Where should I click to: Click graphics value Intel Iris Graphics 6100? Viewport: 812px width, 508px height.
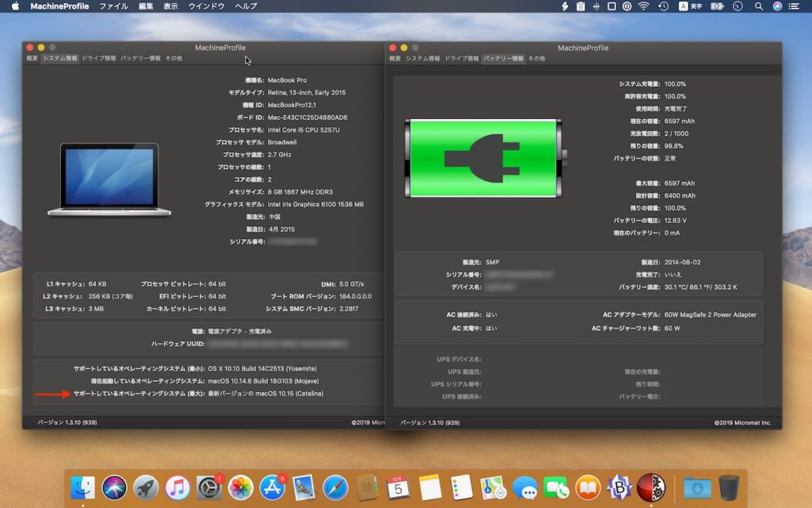(316, 204)
